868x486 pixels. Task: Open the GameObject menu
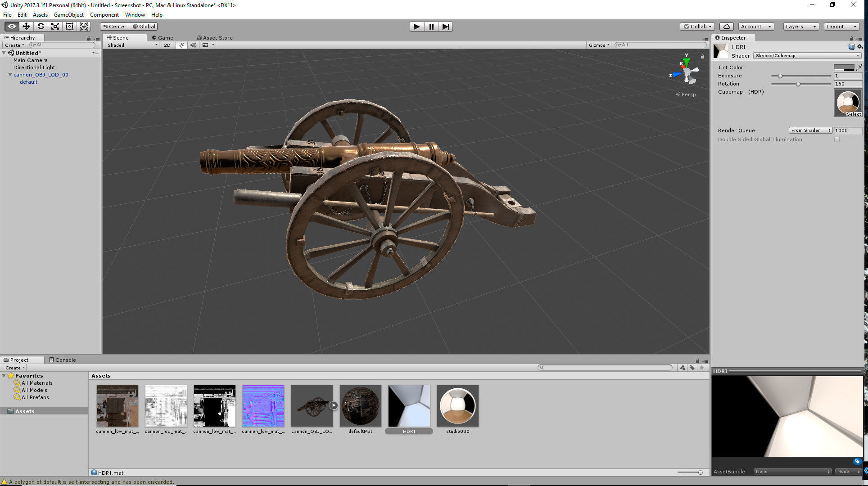68,14
